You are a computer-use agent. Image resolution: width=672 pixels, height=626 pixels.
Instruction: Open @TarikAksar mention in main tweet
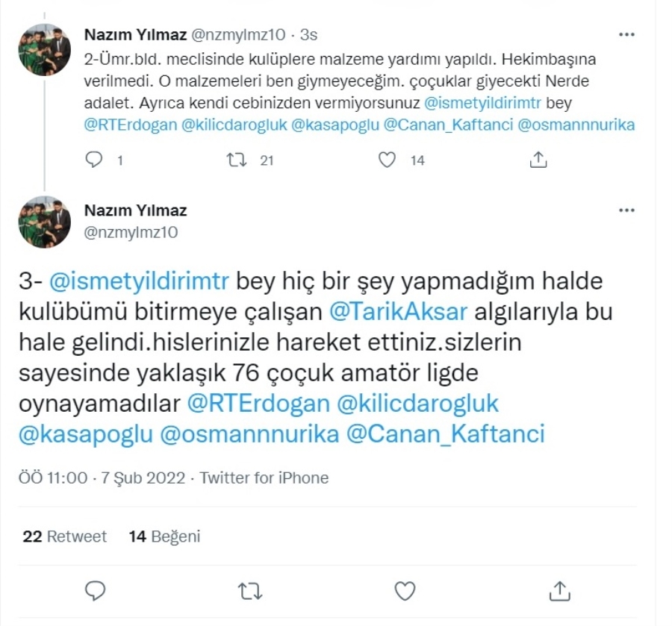tap(398, 312)
